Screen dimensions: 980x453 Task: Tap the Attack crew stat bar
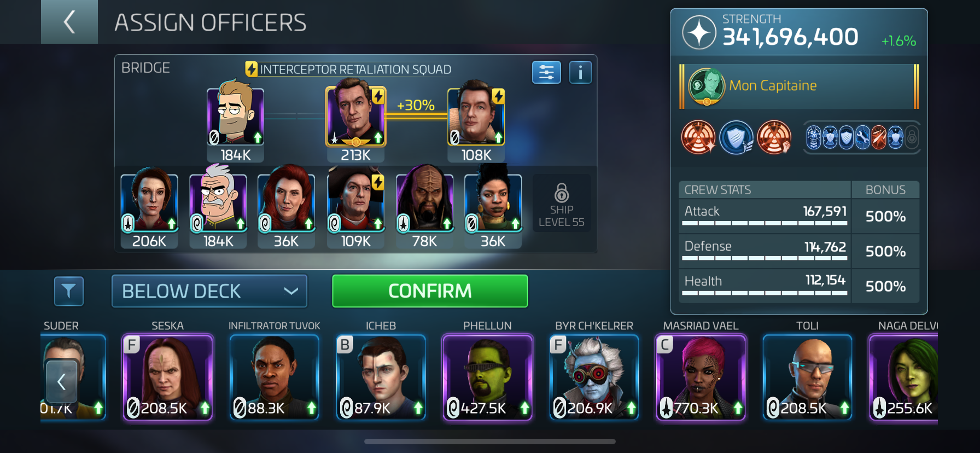pyautogui.click(x=765, y=215)
